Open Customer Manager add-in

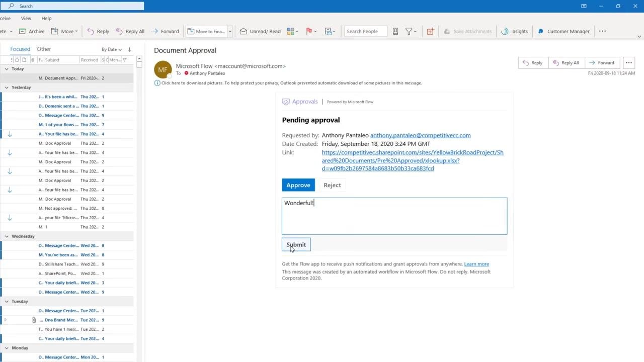pos(563,31)
